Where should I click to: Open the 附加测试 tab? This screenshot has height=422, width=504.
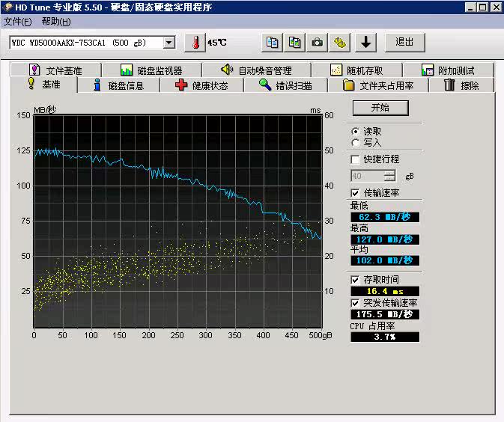(x=448, y=70)
